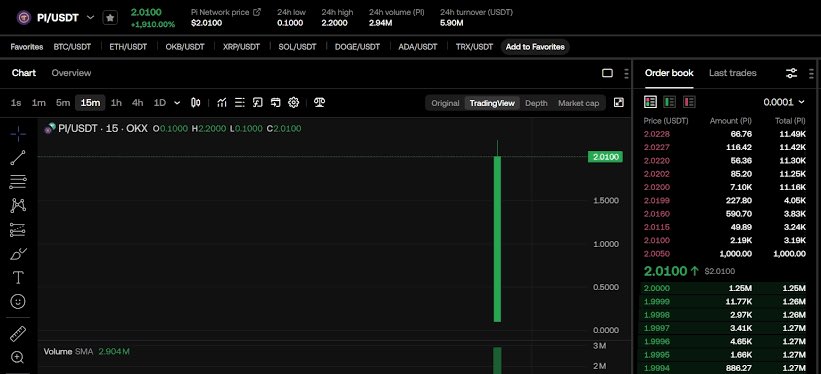Image resolution: width=821 pixels, height=374 pixels.
Task: Click the function template icon in chart toolbar
Action: 257,103
